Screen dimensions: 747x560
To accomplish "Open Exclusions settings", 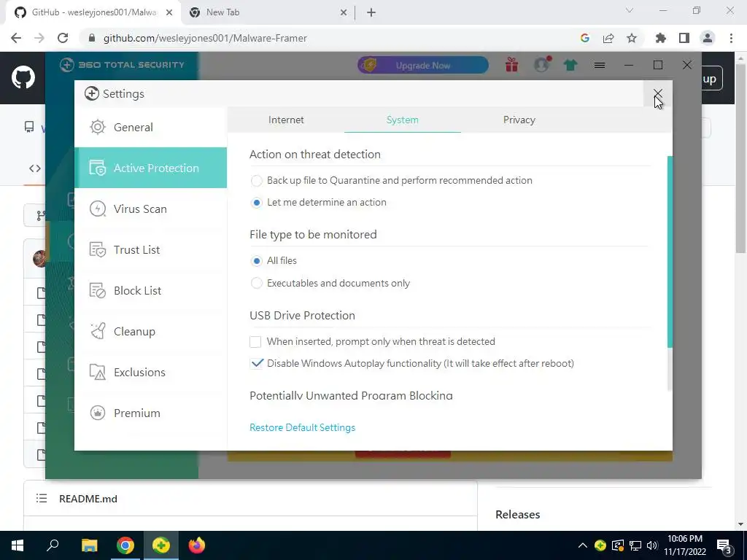I will click(x=150, y=372).
